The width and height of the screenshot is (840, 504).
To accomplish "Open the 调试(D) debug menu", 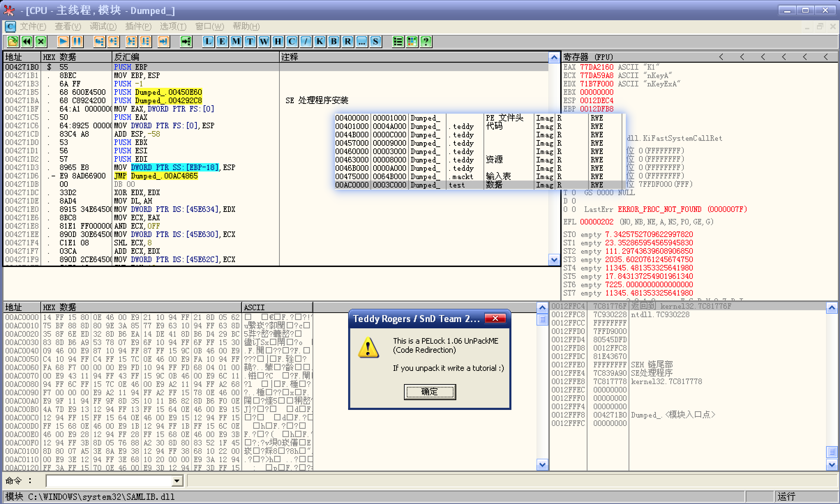I will click(x=103, y=26).
